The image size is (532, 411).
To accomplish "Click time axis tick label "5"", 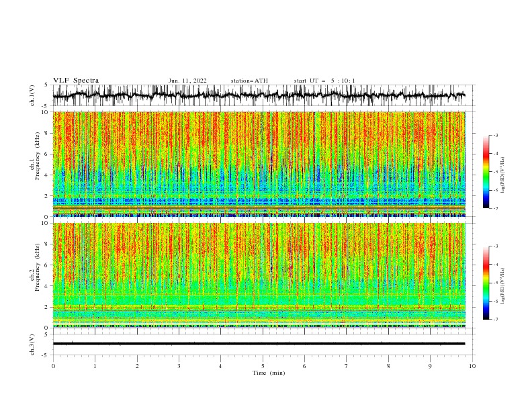I will [263, 366].
